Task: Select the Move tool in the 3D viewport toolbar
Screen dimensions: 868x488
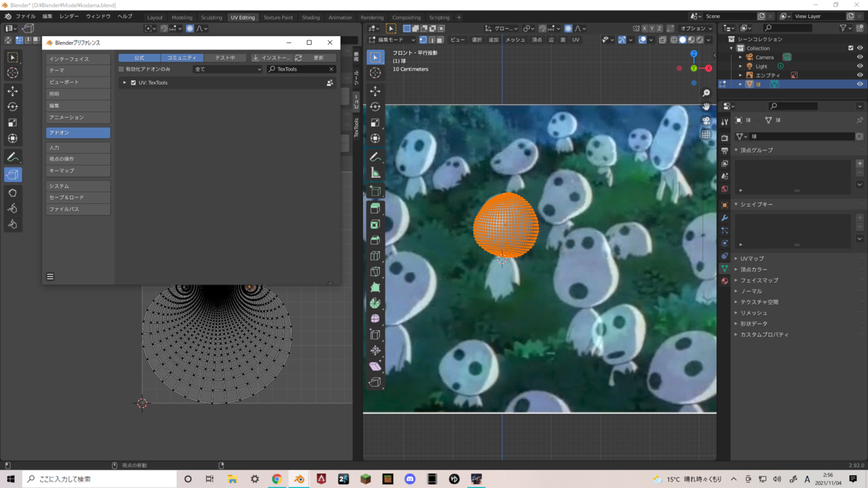Action: click(x=375, y=91)
